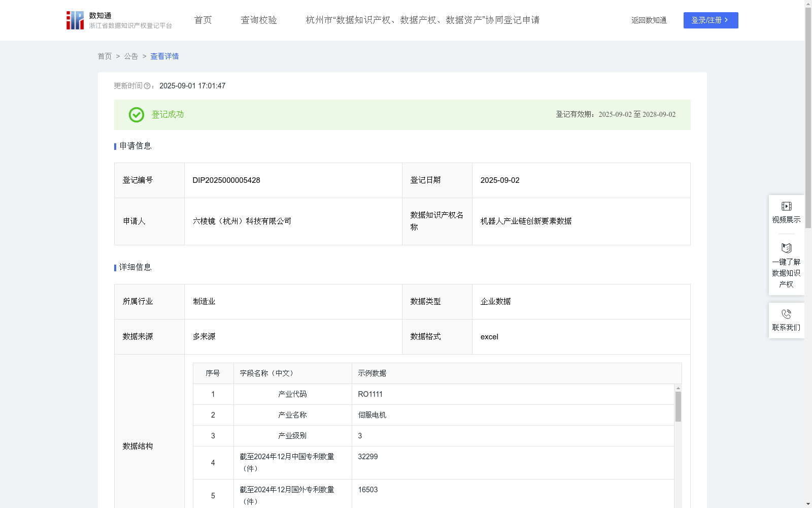
Task: Click inner table scrollbar thumb
Action: pos(678,406)
